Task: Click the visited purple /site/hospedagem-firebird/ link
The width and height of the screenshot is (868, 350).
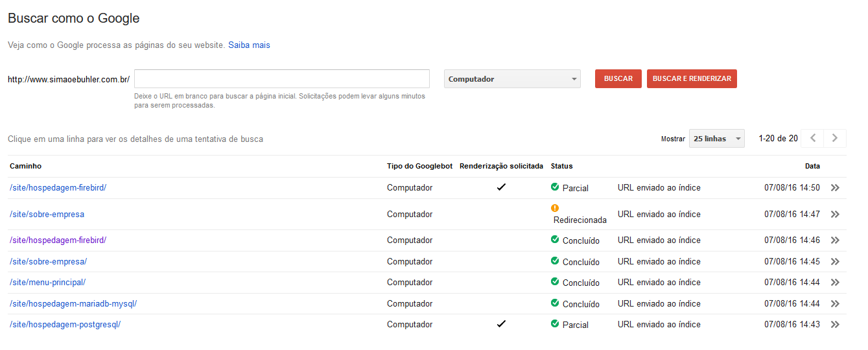Action: tap(58, 240)
